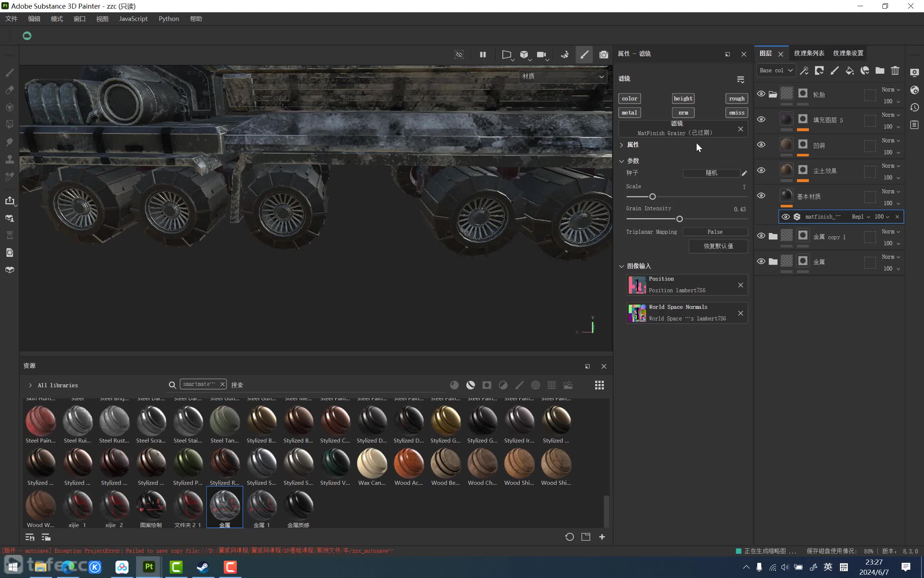Open the Export textures icon

tap(10, 201)
